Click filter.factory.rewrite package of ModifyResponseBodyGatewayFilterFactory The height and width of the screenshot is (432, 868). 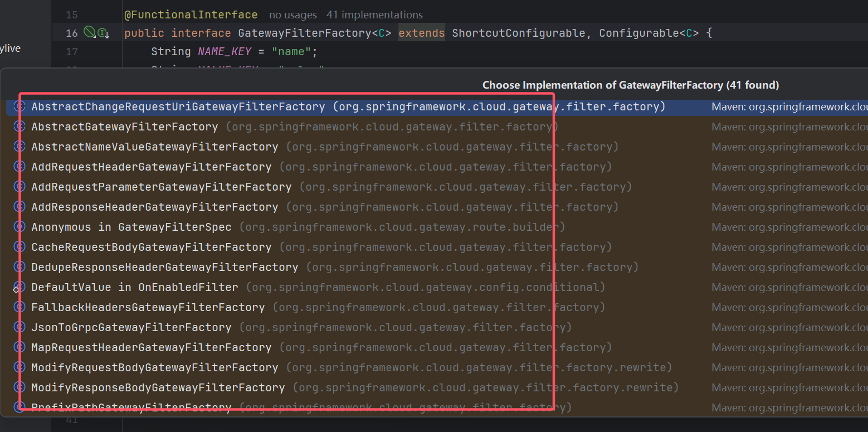tap(486, 387)
